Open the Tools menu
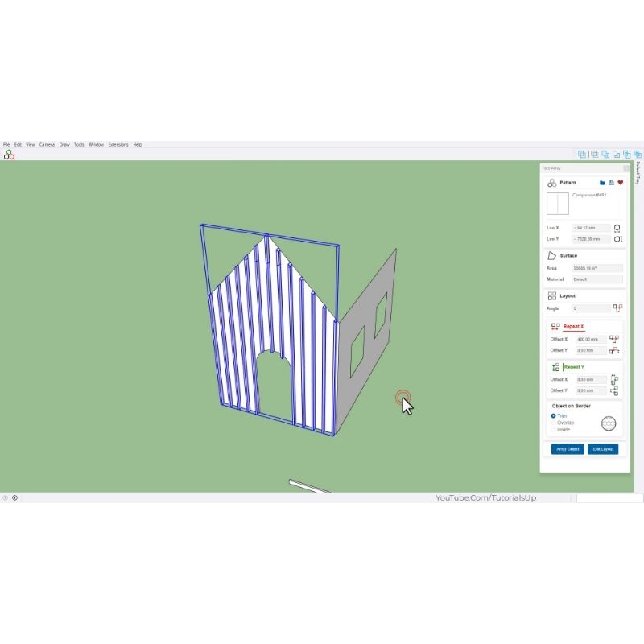Viewport: 644px width, 644px height. (79, 145)
